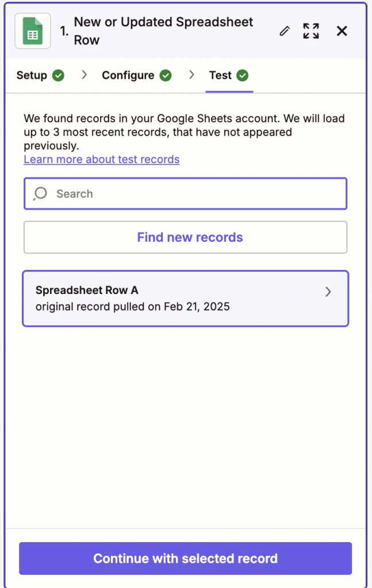This screenshot has height=588, width=372.
Task: Click the expand arrows icon near the title
Action: (311, 32)
